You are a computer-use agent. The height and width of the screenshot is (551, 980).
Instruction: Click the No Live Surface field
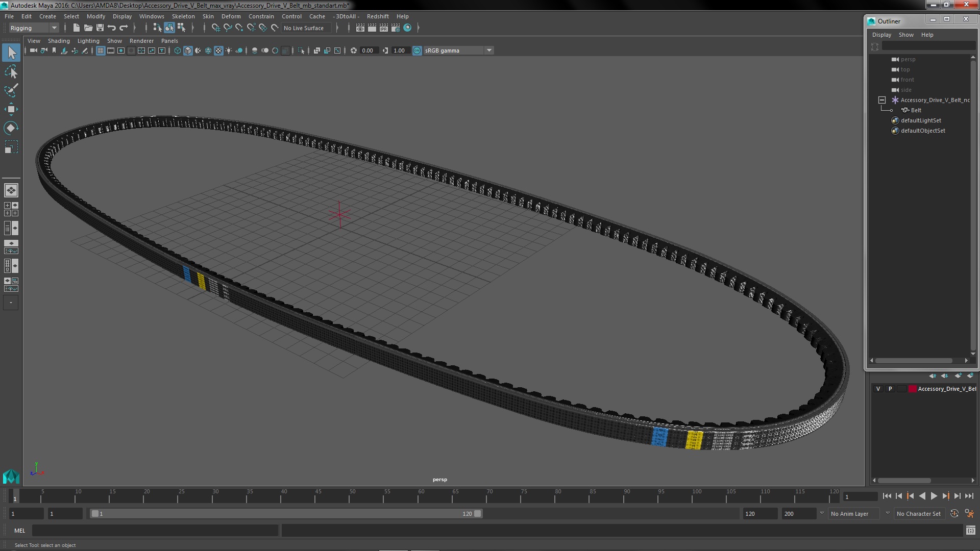(x=304, y=28)
